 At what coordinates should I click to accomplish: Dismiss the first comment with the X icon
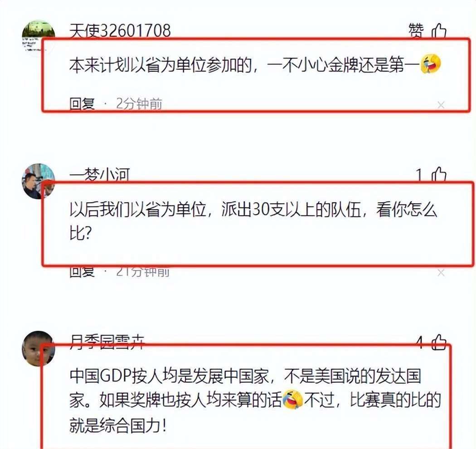(441, 105)
